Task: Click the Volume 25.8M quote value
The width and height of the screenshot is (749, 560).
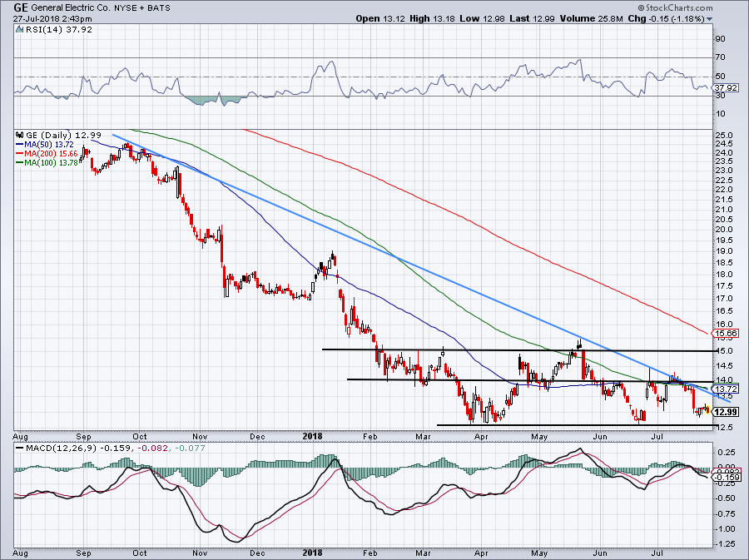Action: point(591,18)
